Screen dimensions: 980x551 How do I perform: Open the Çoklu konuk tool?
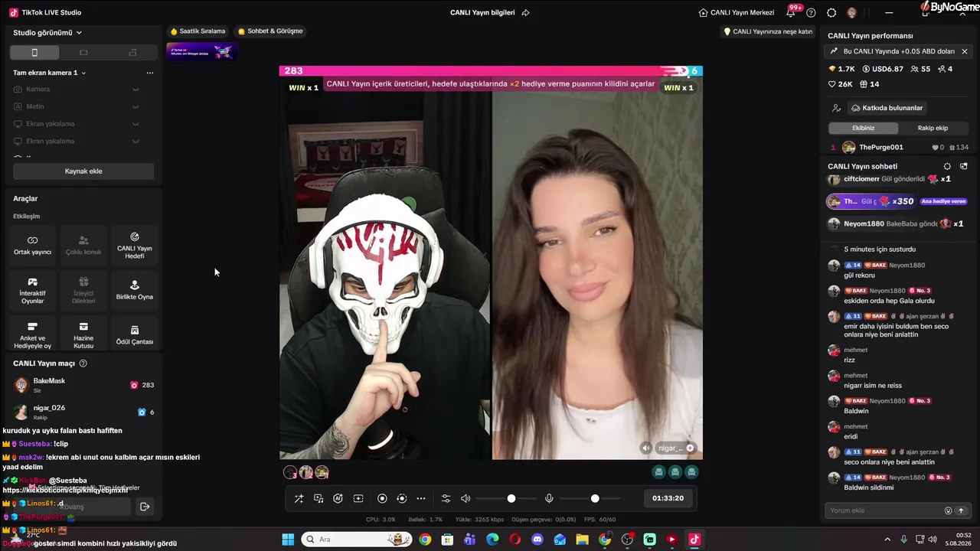[83, 245]
